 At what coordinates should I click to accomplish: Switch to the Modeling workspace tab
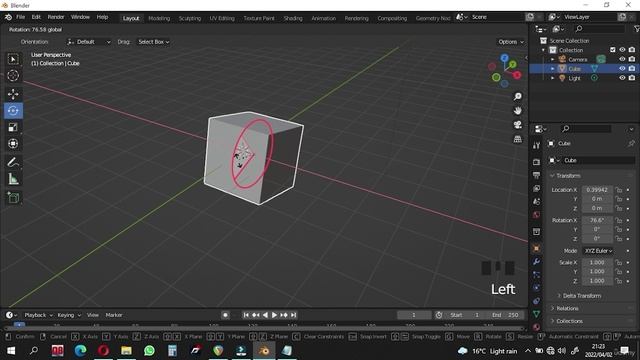coord(159,18)
